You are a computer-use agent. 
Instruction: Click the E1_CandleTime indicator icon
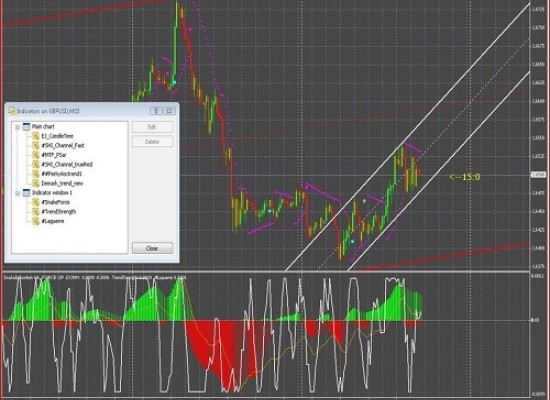[x=35, y=136]
